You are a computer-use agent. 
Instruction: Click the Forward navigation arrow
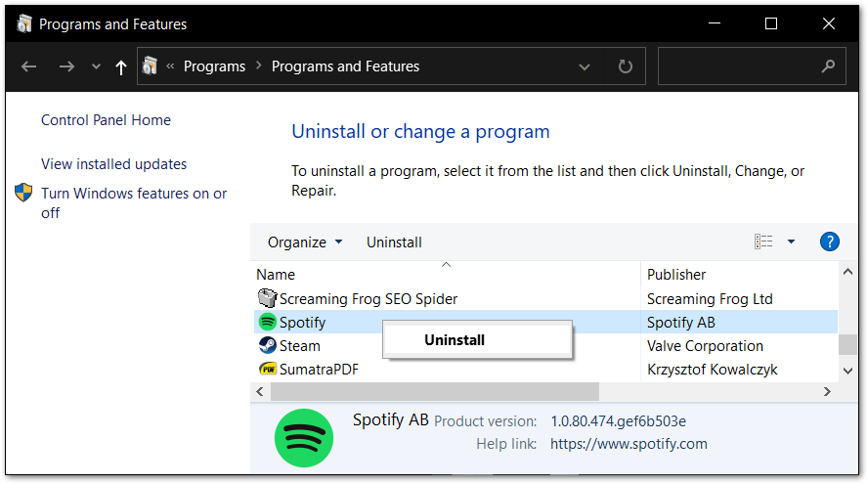tap(66, 67)
